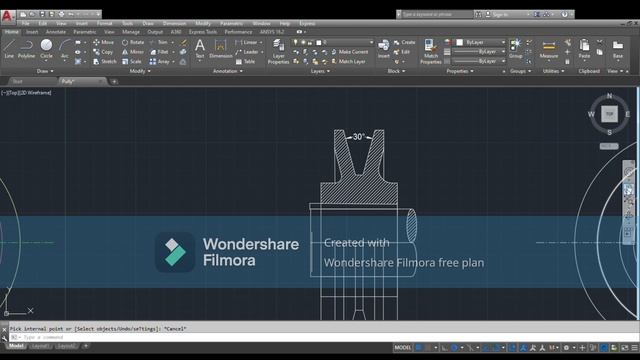Open the Format menu
This screenshot has height=360, width=640.
pyautogui.click(x=104, y=24)
